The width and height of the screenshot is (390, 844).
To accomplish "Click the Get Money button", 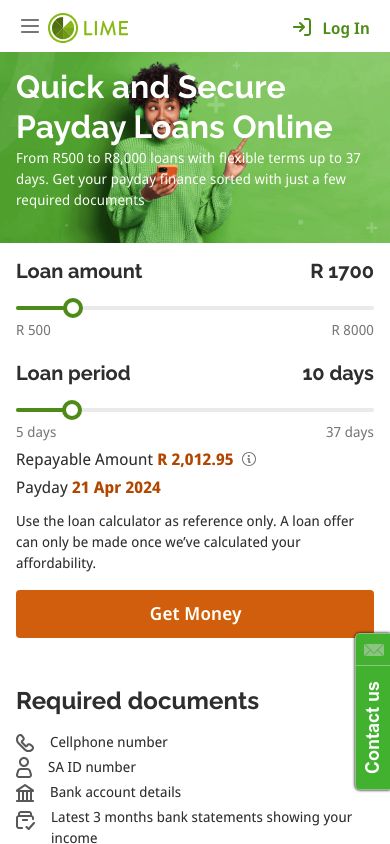I will pos(195,614).
